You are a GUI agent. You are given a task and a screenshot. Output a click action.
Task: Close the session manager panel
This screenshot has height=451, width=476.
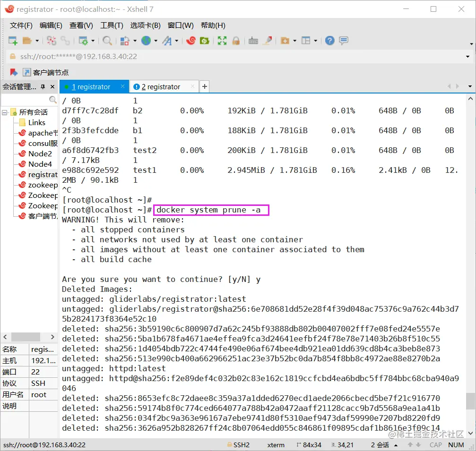click(x=52, y=87)
